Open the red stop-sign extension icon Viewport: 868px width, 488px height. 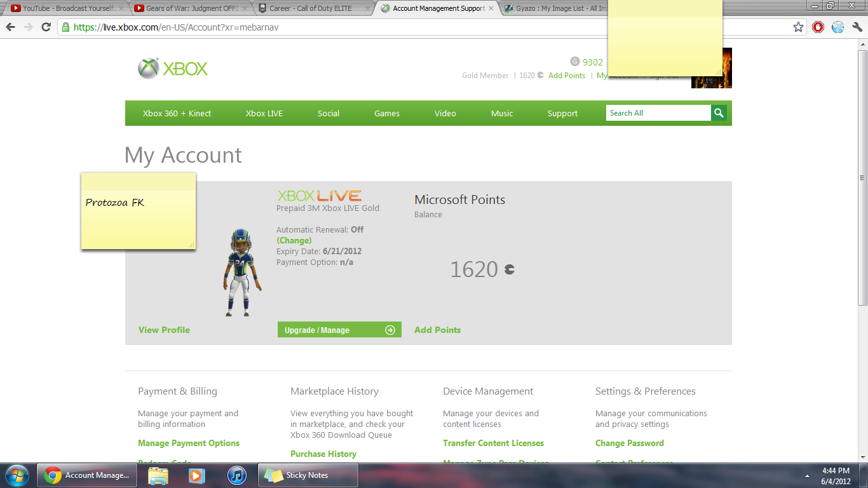click(818, 27)
